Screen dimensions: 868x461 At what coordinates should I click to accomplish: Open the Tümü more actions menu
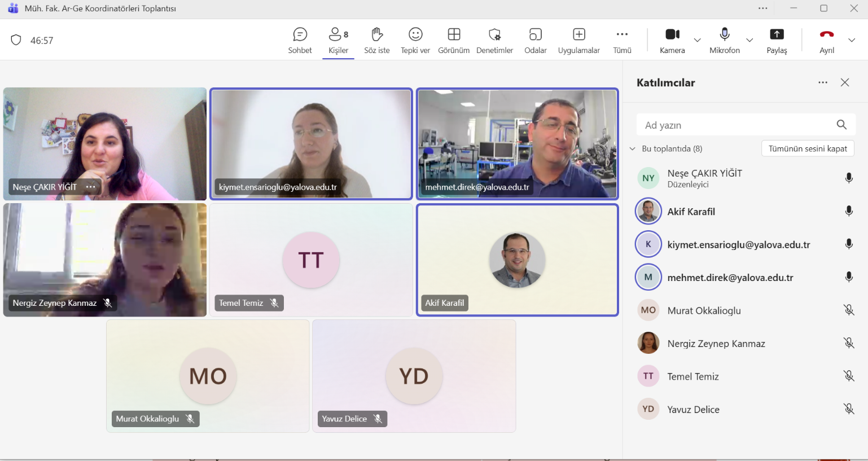pos(622,41)
